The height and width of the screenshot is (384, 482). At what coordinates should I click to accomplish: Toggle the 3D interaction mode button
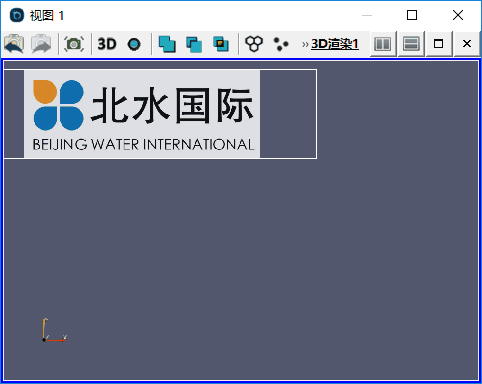107,44
